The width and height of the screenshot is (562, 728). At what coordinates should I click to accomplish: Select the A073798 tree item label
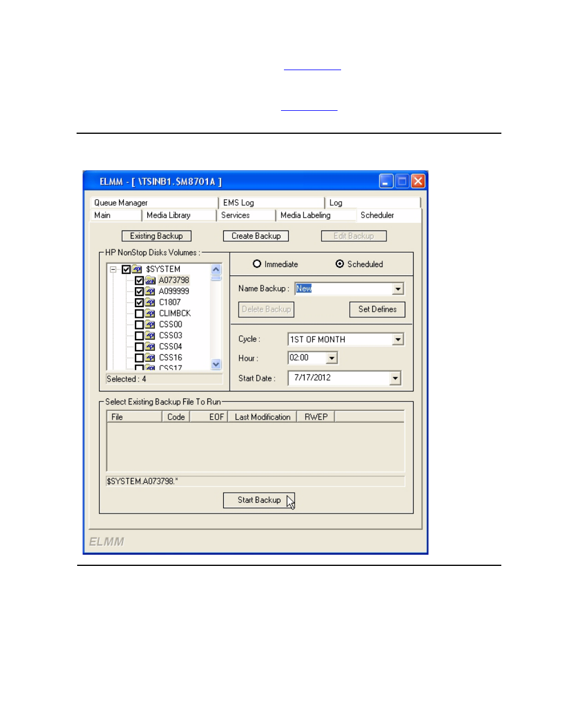[x=174, y=281]
